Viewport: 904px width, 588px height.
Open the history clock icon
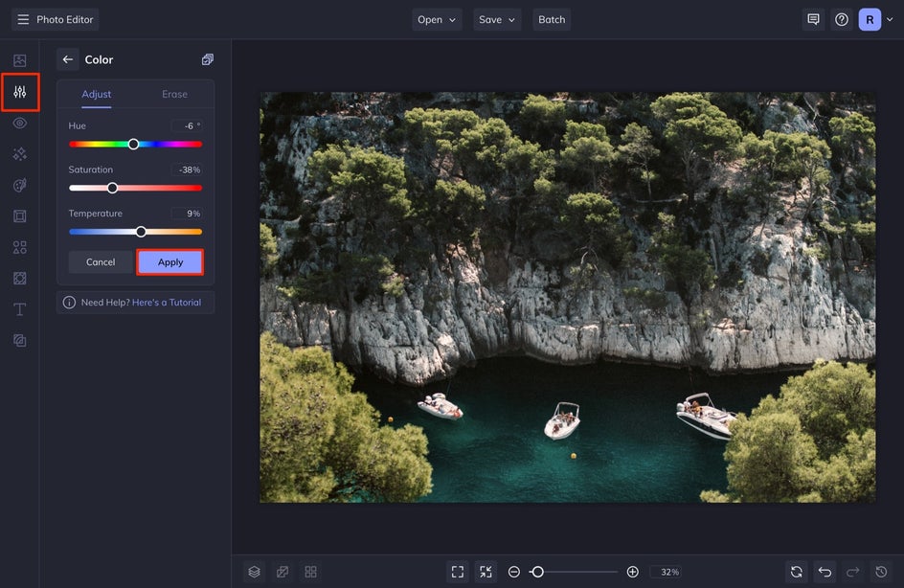[882, 572]
